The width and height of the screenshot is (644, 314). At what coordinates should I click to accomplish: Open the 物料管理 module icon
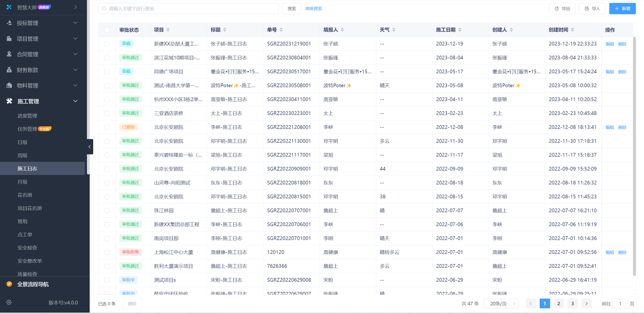(x=8, y=85)
